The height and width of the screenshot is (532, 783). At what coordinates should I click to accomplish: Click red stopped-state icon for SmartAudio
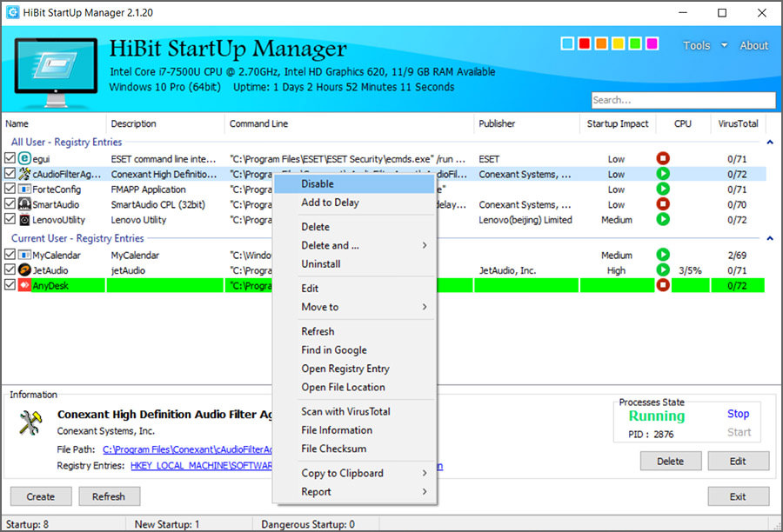[663, 204]
